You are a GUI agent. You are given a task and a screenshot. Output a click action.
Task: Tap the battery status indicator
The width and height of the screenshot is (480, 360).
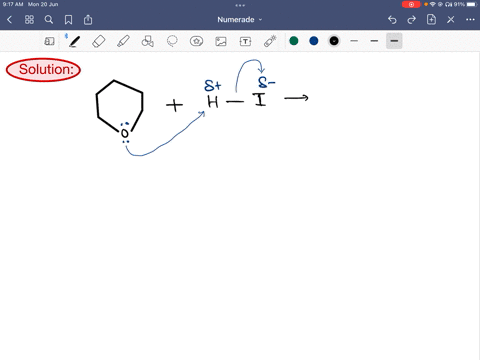click(x=472, y=4)
